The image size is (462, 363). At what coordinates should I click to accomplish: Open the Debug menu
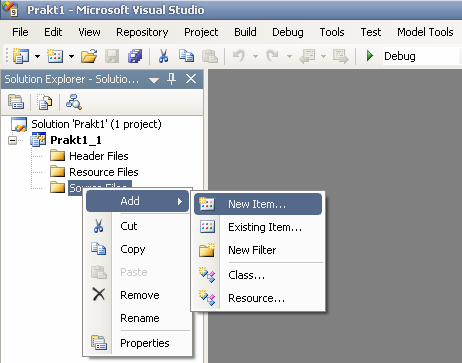tap(288, 32)
